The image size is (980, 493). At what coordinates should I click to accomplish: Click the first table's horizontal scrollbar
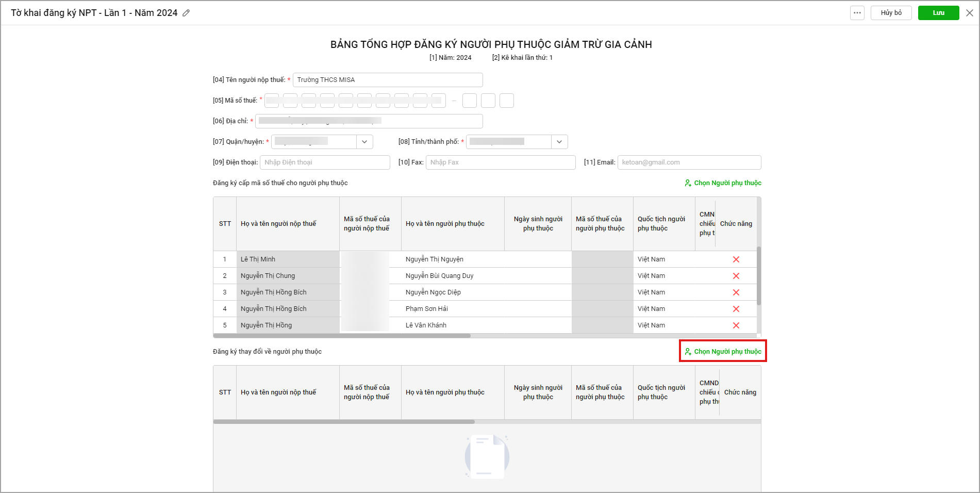(342, 336)
